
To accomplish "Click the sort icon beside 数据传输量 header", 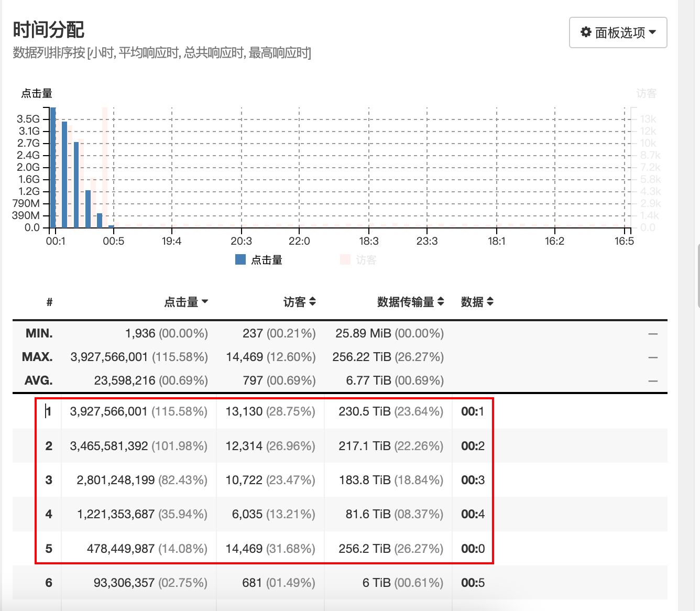I will pos(441,301).
